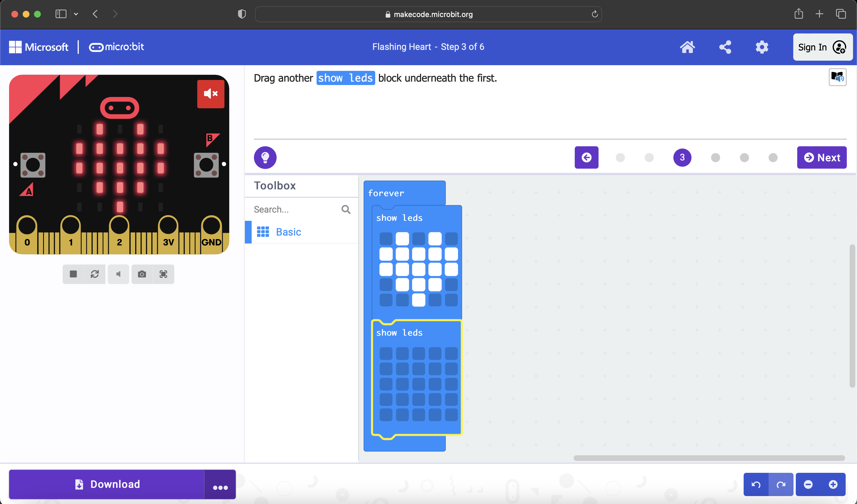This screenshot has height=504, width=857.
Task: Toggle the immersive reader icon
Action: 837,77
